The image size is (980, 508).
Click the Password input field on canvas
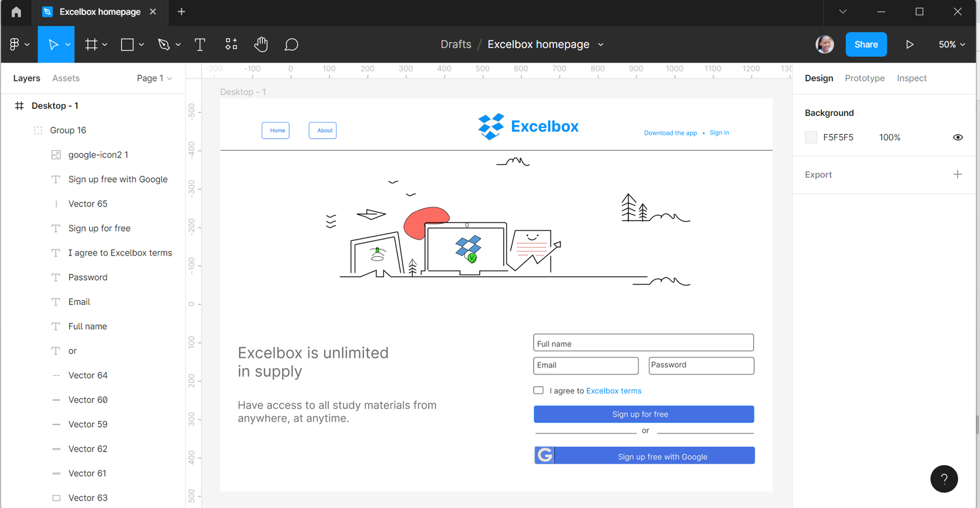[701, 366]
